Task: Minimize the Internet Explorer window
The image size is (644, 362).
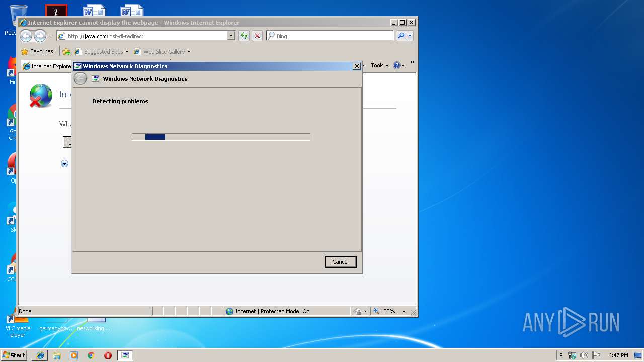Action: coord(393,23)
